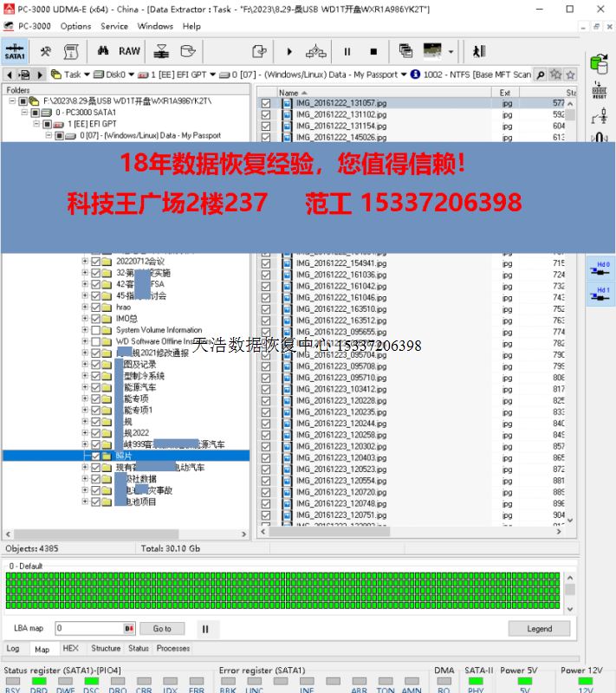Click the Go to button
Viewport: 616px width, 693px height.
(162, 628)
